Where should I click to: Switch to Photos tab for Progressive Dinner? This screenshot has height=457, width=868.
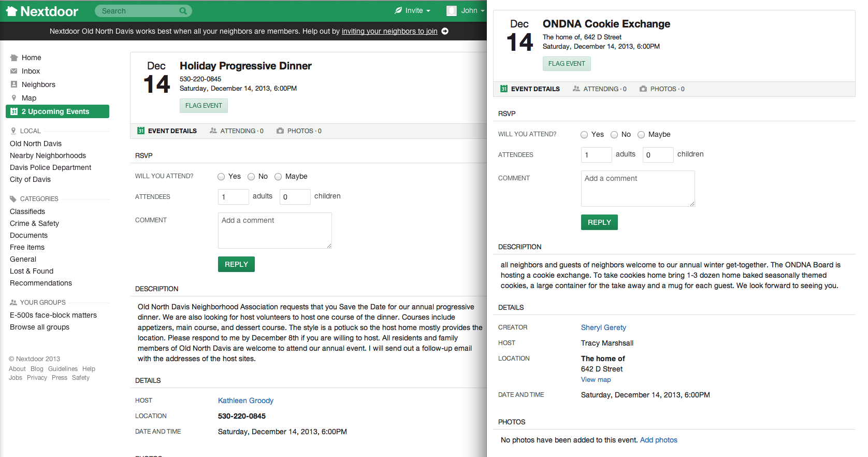pyautogui.click(x=299, y=131)
